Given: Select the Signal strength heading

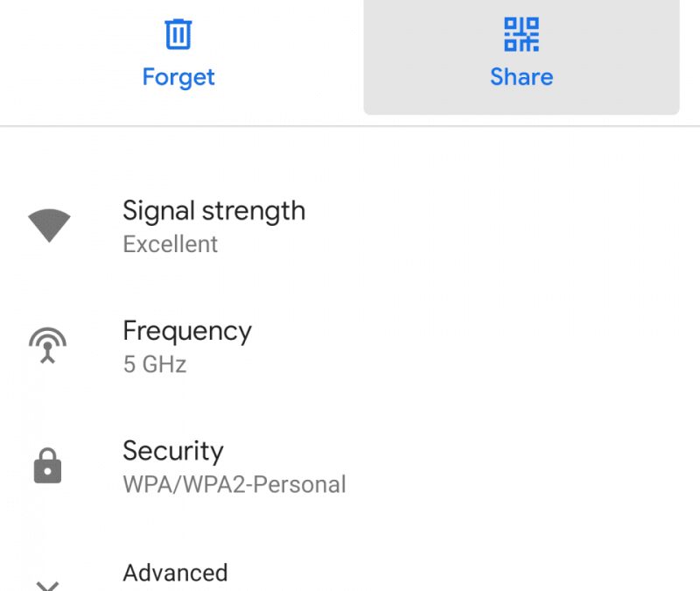Looking at the screenshot, I should click(x=213, y=211).
